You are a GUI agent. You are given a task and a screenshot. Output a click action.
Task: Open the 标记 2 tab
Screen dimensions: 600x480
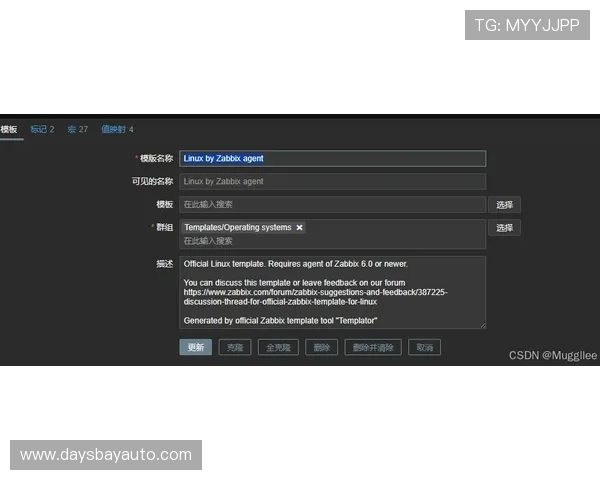tap(42, 129)
